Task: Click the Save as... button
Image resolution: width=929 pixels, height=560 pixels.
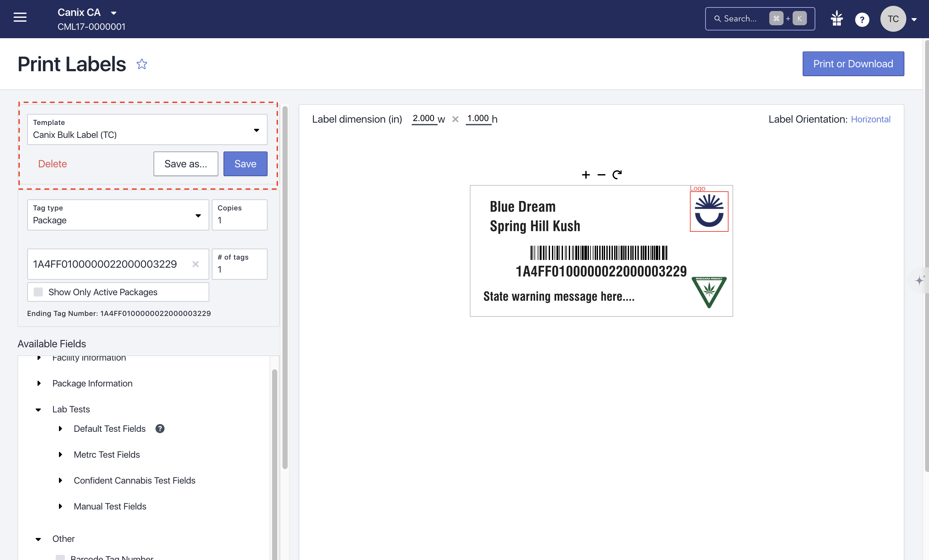Action: pos(186,163)
